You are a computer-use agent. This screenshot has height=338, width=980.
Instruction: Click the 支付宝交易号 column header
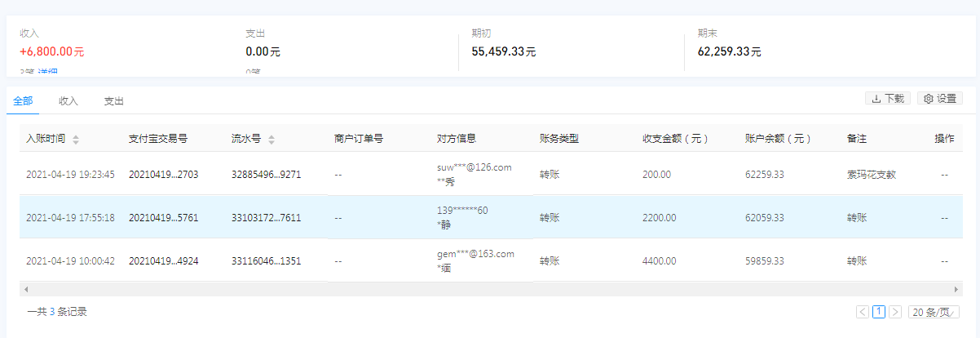[x=158, y=139]
